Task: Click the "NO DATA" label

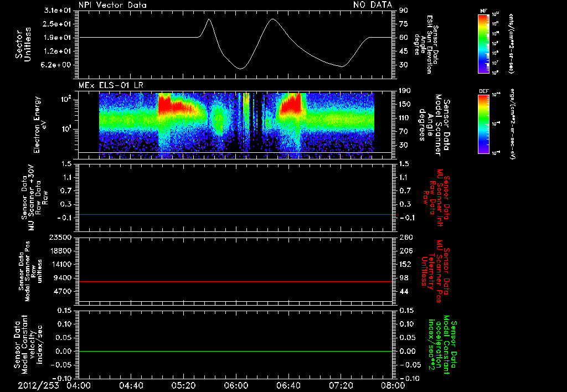Action: coord(373,4)
